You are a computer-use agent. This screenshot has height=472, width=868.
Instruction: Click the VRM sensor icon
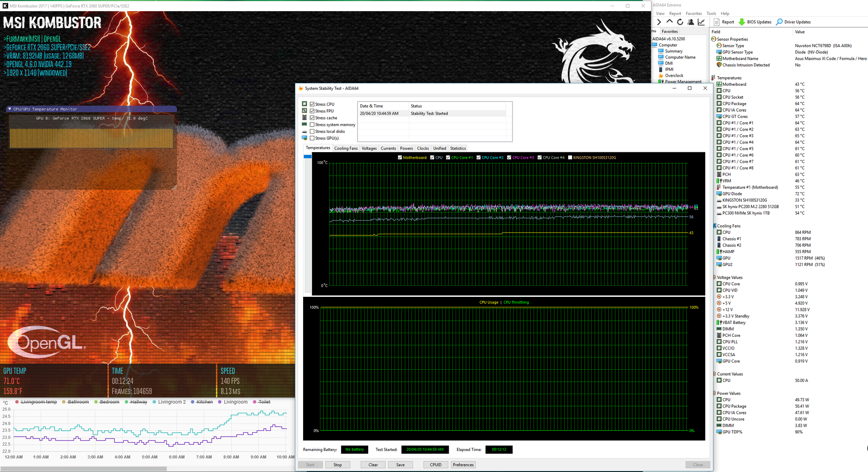click(719, 181)
